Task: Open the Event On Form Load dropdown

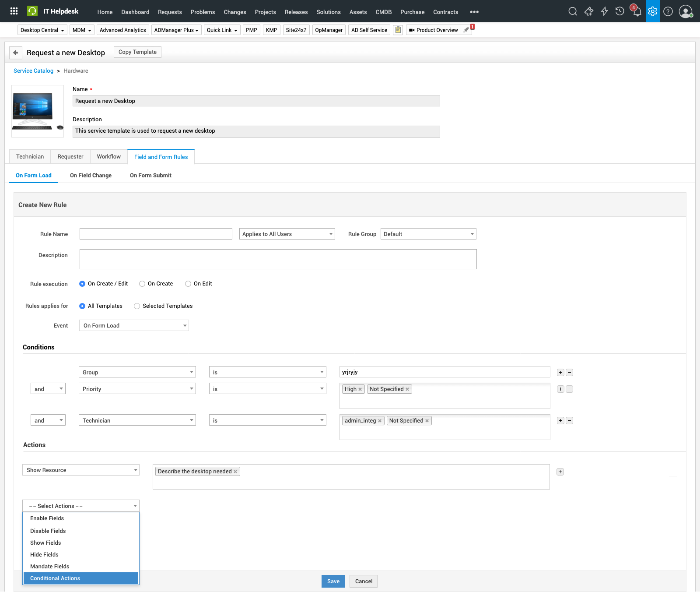Action: 134,325
